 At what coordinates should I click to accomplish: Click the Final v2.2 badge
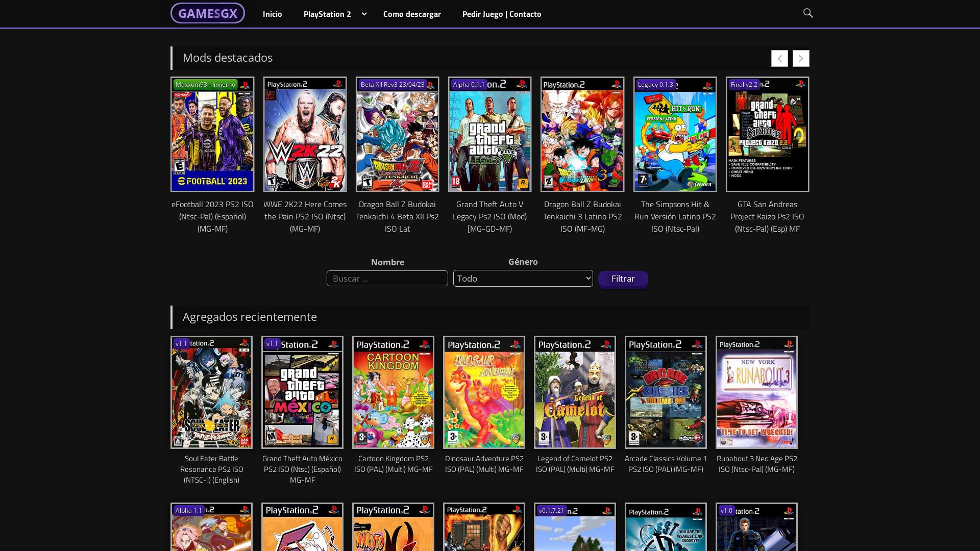pyautogui.click(x=744, y=85)
